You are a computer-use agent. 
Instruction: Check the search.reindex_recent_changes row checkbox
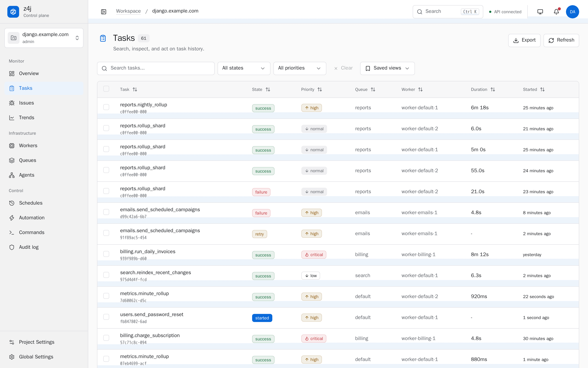pos(106,275)
